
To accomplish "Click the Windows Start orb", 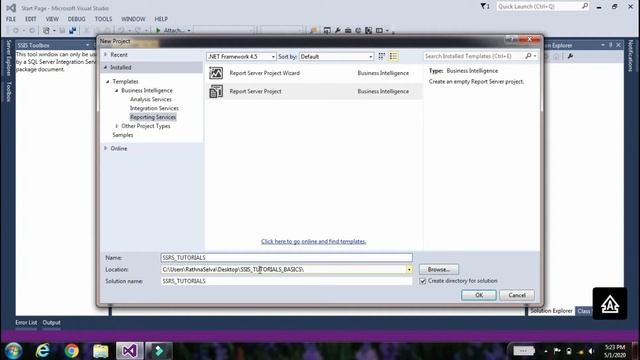I will click(x=13, y=351).
